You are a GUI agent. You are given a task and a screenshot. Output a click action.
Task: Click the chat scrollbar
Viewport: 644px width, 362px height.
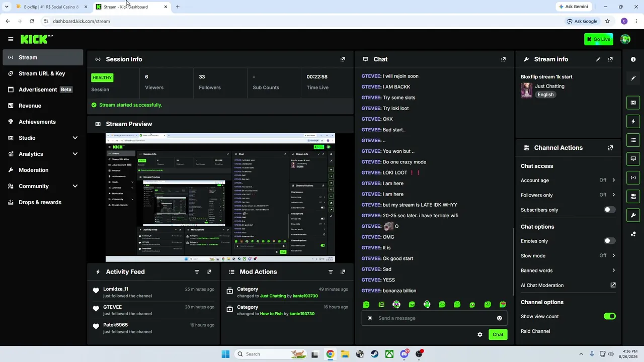513,261
